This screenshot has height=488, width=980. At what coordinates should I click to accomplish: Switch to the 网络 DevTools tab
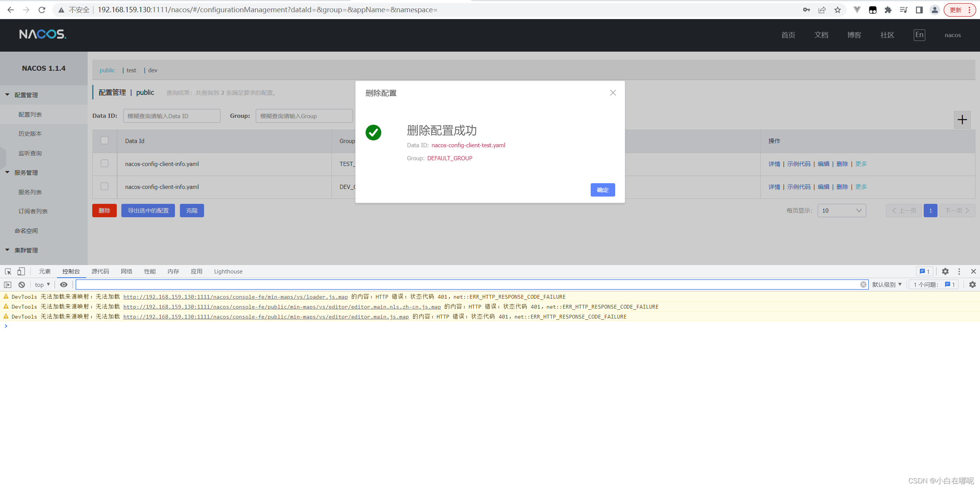126,272
